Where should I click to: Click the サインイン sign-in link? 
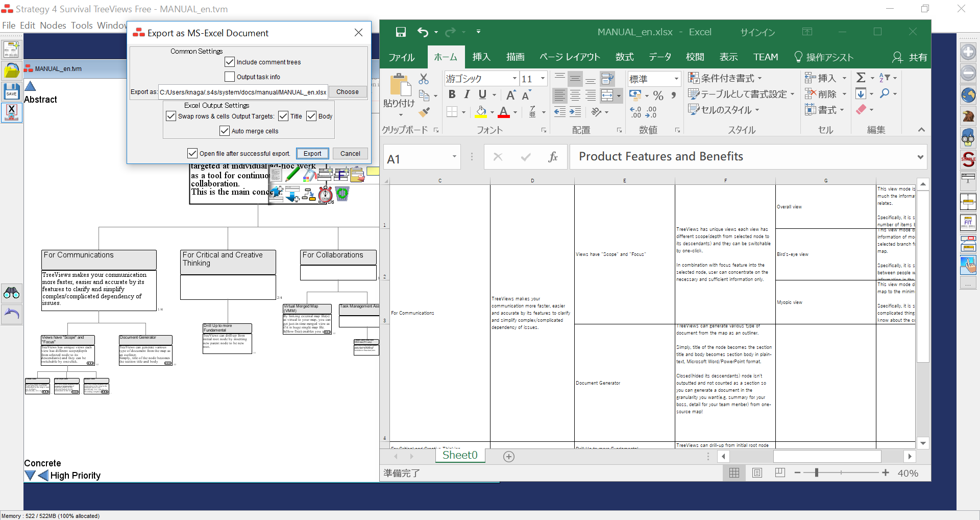pos(757,32)
